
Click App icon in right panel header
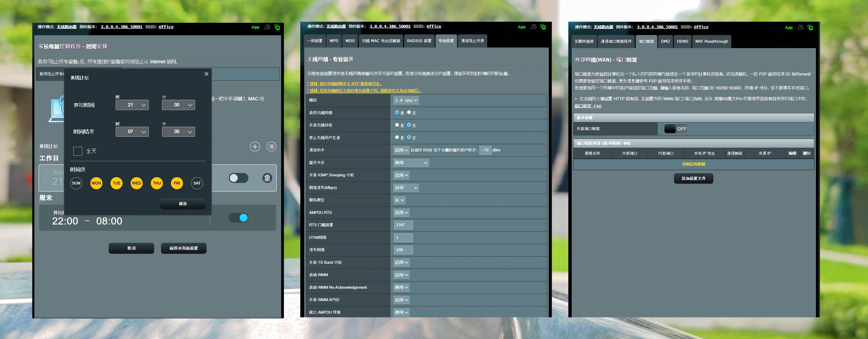point(789,28)
